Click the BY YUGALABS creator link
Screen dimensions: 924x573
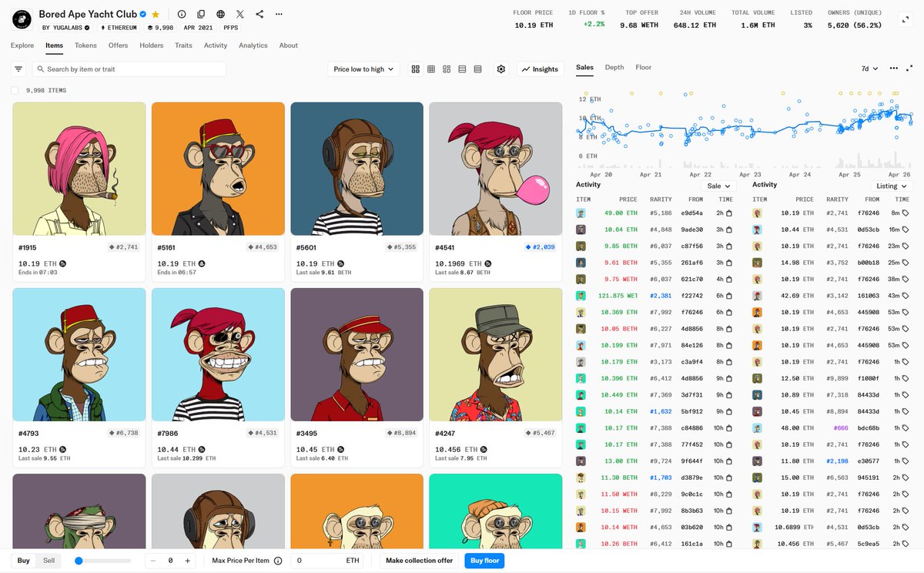tap(65, 28)
